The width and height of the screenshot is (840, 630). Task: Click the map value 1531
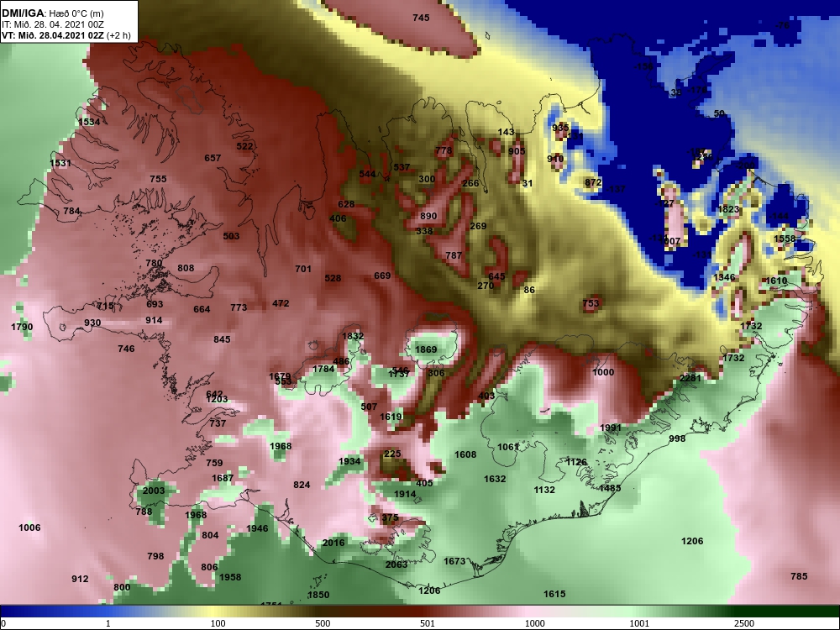click(x=60, y=163)
